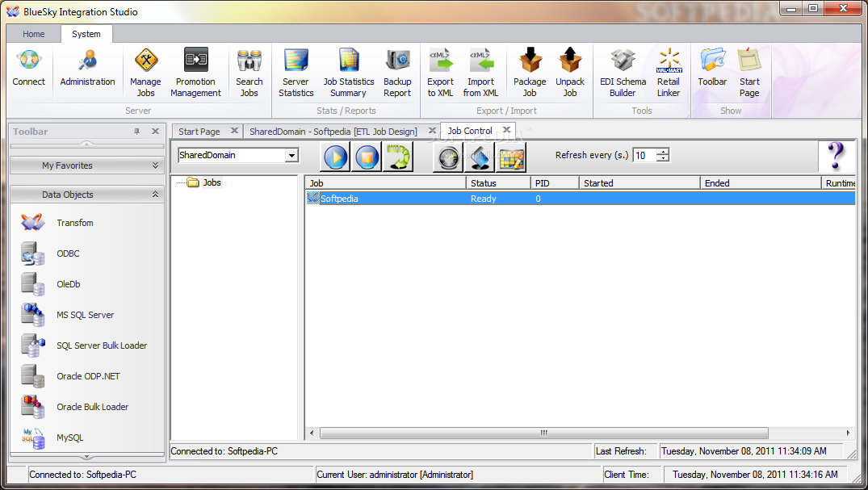Open help with purple question mark
Viewport: 868px width, 490px height.
tap(836, 156)
